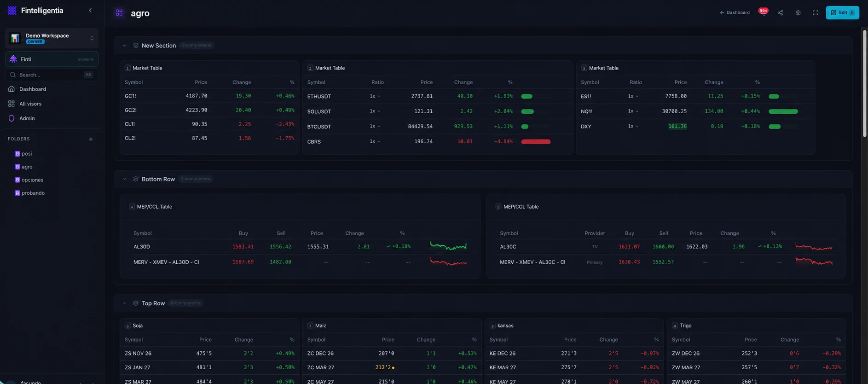Click the ZW MAR 27 symbol

(x=686, y=368)
